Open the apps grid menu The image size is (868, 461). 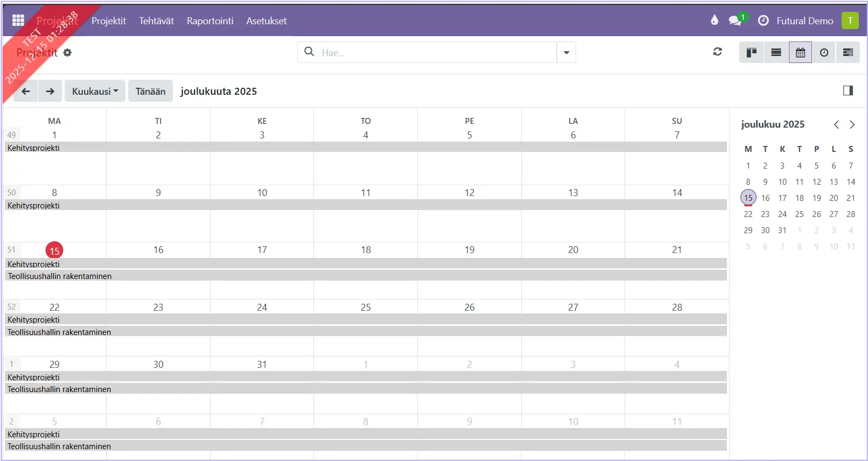18,20
